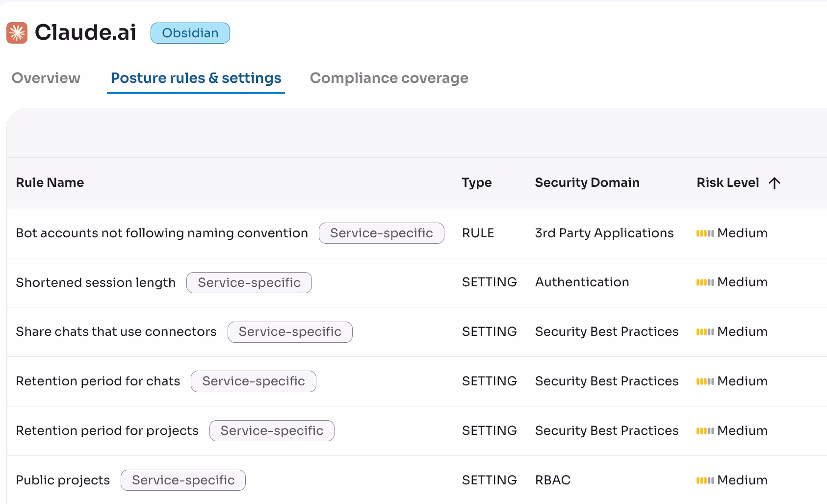
Task: Click Service-specific tag on Share chats row
Action: (x=290, y=332)
